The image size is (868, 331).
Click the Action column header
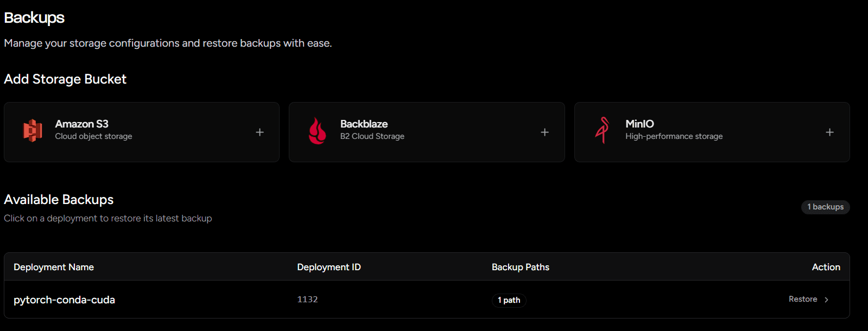826,267
